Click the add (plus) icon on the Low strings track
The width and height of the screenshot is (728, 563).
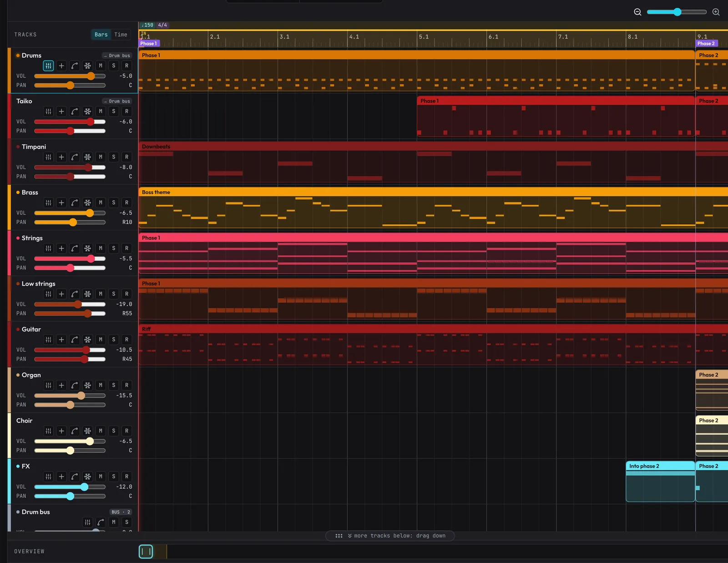[x=61, y=294]
